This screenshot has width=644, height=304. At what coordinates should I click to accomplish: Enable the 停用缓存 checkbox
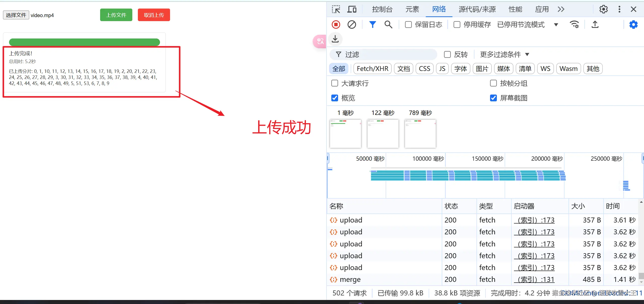pos(457,24)
